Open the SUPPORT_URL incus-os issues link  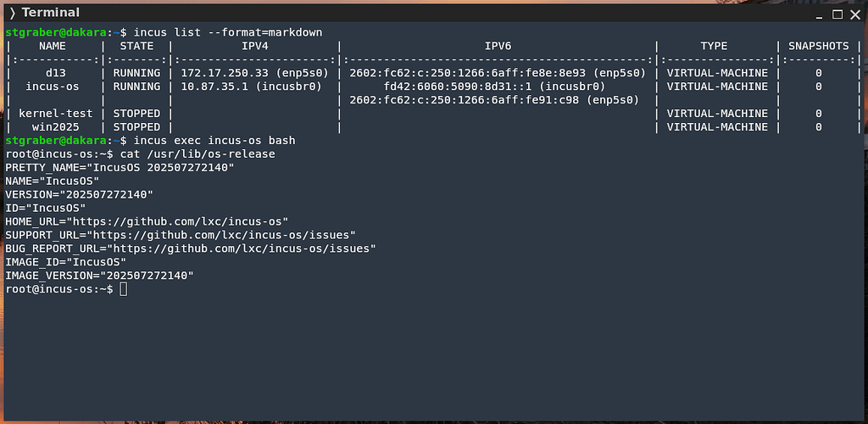click(x=229, y=235)
